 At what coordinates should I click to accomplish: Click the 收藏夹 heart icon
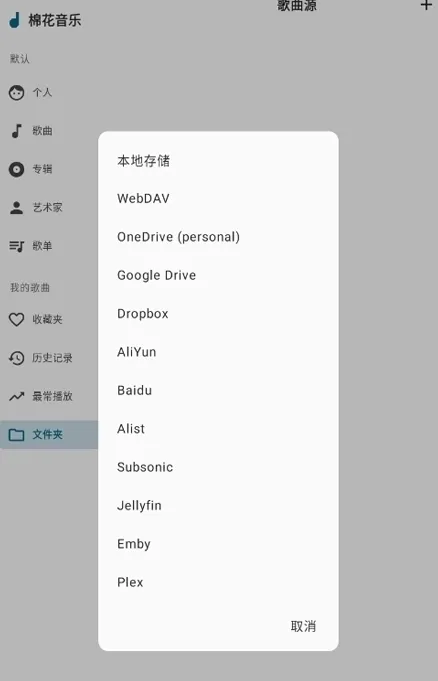[17, 320]
